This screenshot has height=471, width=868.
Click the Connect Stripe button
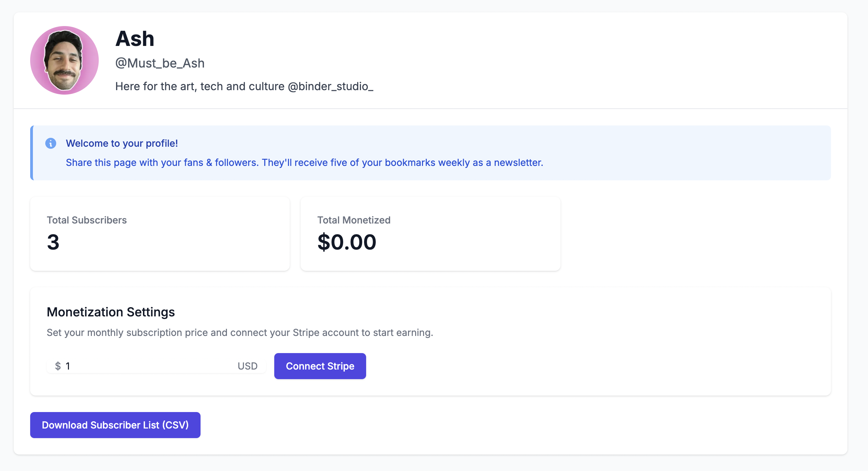(x=320, y=366)
